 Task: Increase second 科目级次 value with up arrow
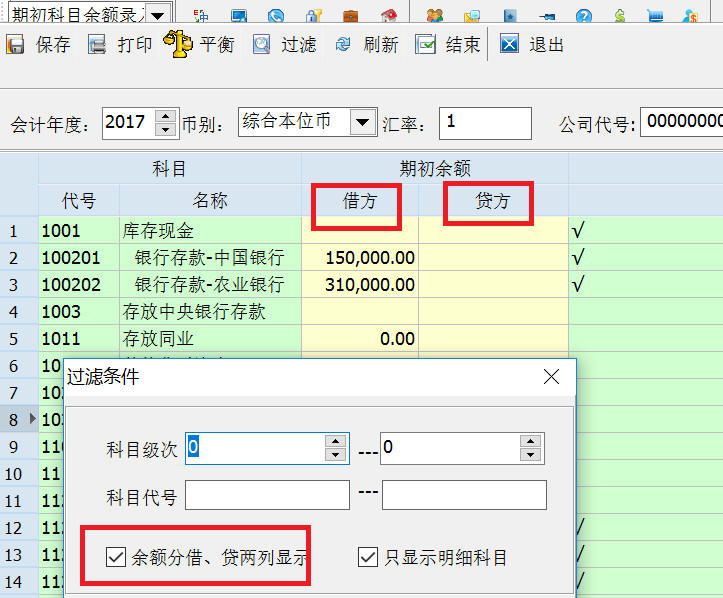(531, 441)
